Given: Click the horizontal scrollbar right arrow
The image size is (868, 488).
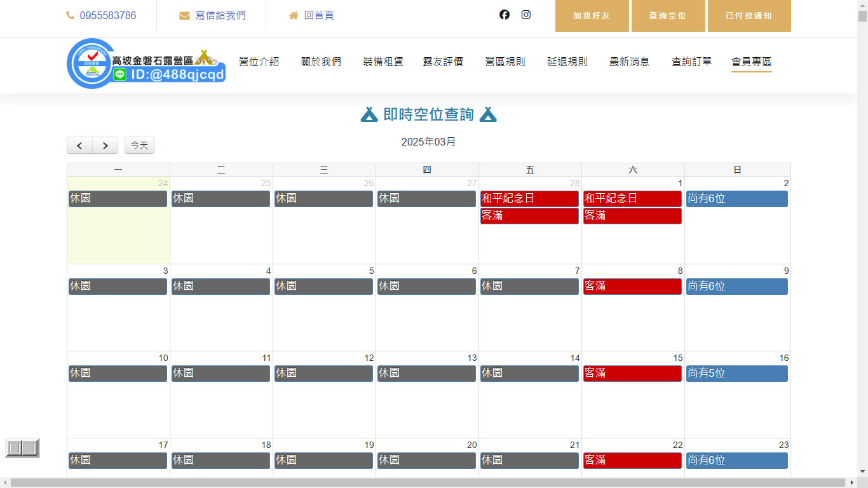Looking at the screenshot, I should click(x=851, y=483).
